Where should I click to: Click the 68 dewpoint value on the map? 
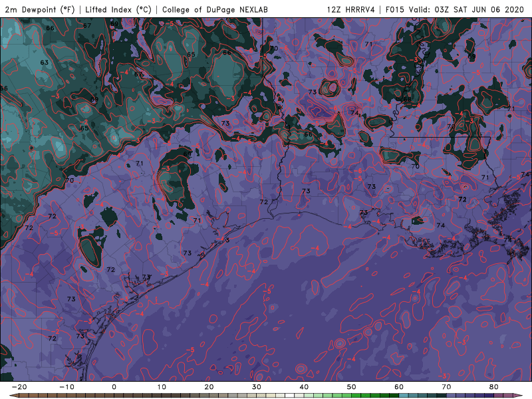407,99
